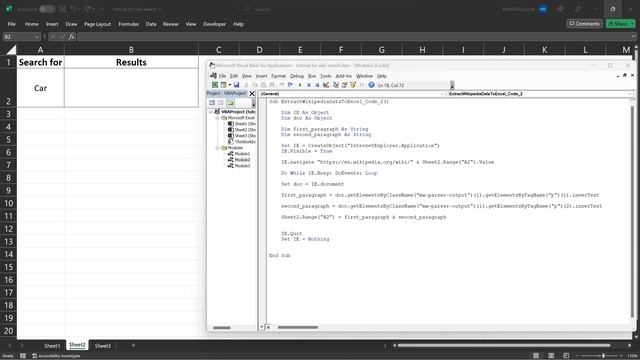Viewport: 640px width, 360px height.
Task: Click the Redo icon in VBA toolbar
Action: pyautogui.click(x=290, y=85)
